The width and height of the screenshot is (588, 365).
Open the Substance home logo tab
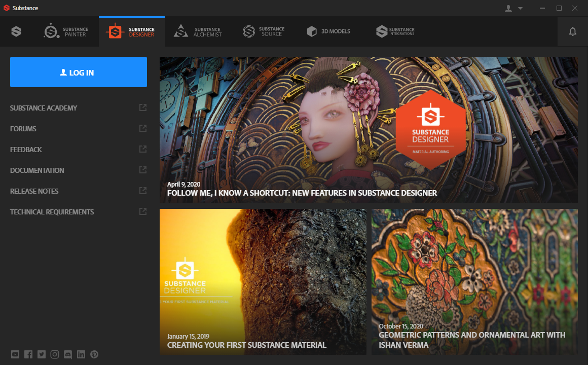[16, 31]
